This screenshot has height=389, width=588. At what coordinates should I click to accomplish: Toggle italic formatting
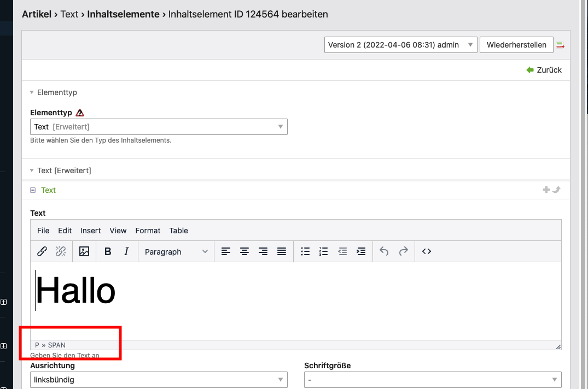pos(126,251)
